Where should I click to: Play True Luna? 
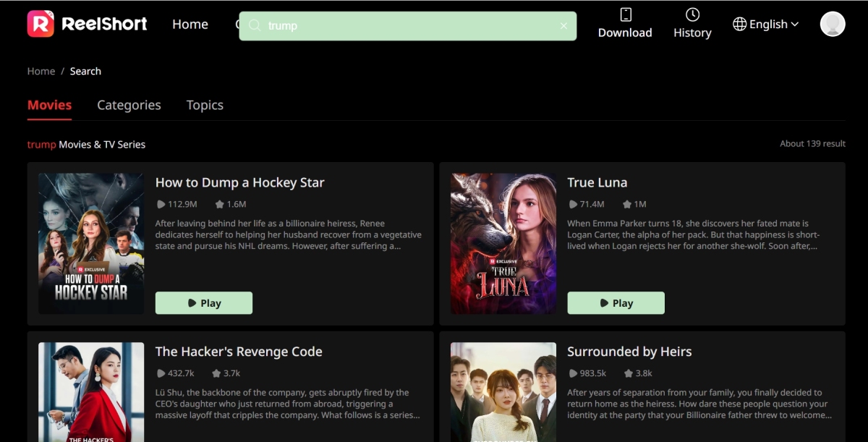(x=616, y=303)
